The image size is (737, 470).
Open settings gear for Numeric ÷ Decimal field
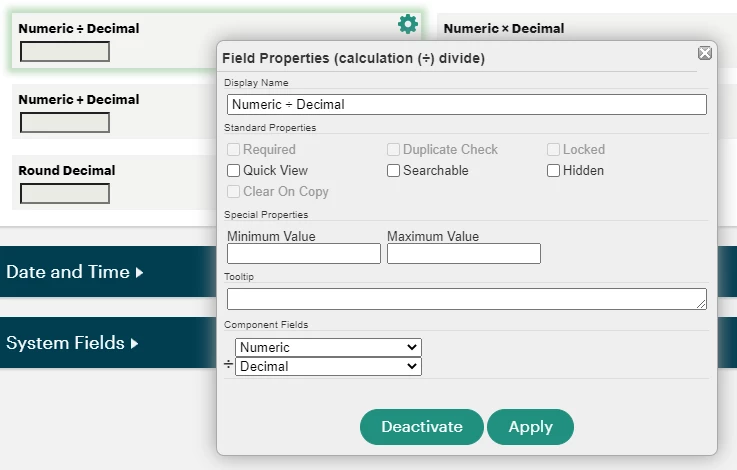[408, 24]
